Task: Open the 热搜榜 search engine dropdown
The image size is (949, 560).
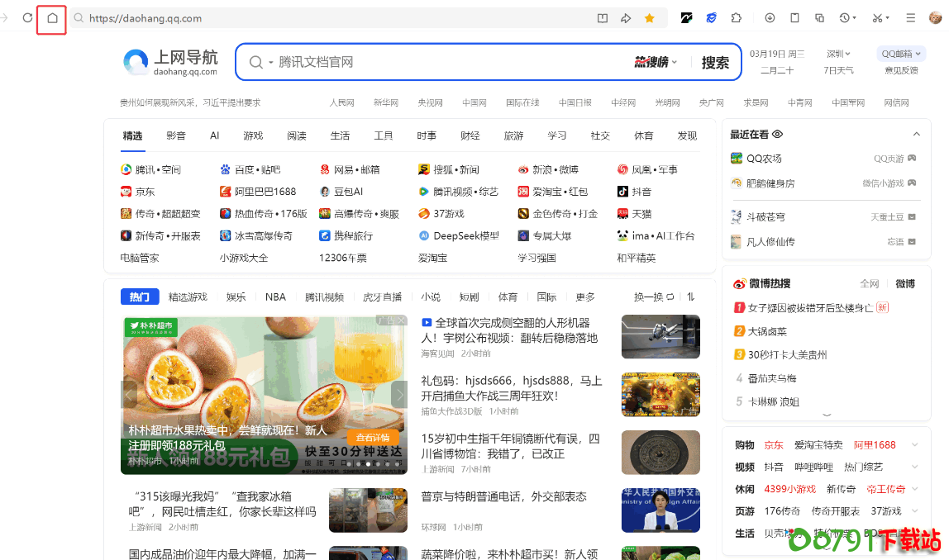Action: coord(656,62)
